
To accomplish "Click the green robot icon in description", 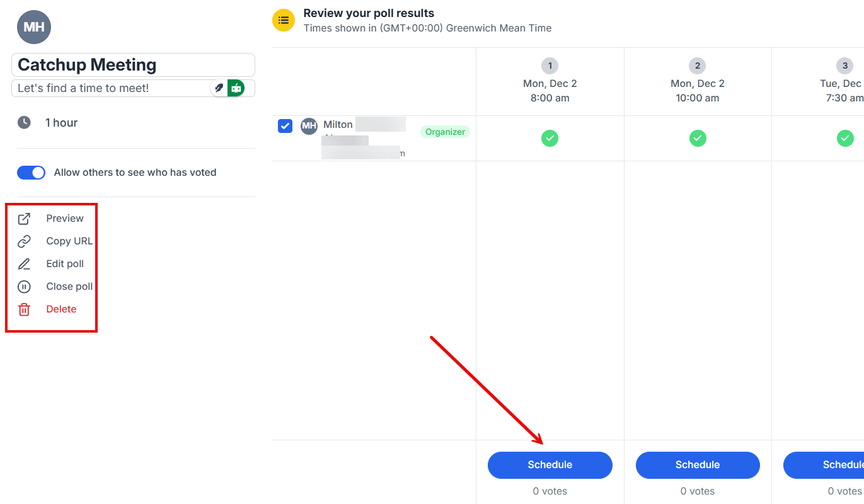I will 236,88.
